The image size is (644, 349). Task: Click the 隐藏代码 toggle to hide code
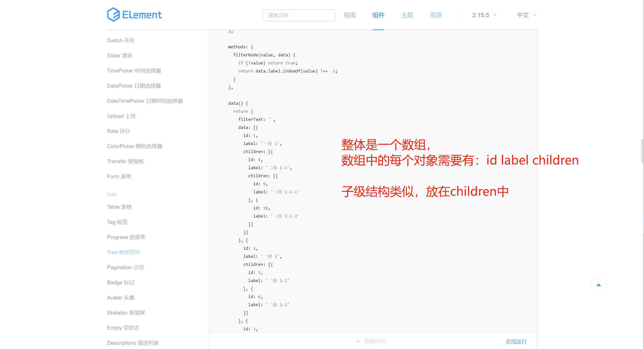coord(375,341)
